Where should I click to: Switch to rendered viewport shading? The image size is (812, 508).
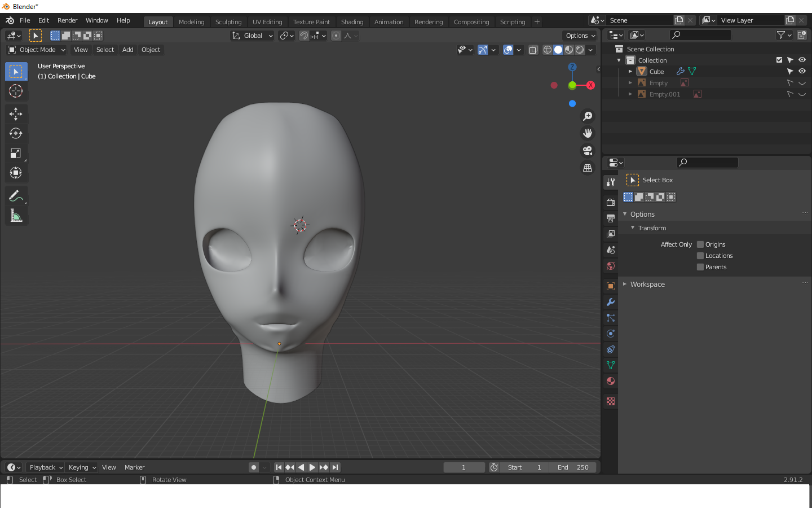580,50
